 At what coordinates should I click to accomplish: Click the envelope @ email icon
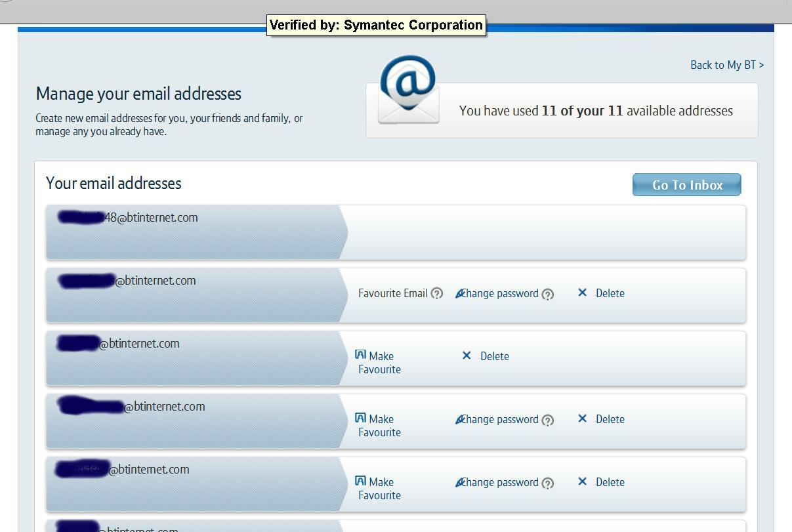coord(408,91)
